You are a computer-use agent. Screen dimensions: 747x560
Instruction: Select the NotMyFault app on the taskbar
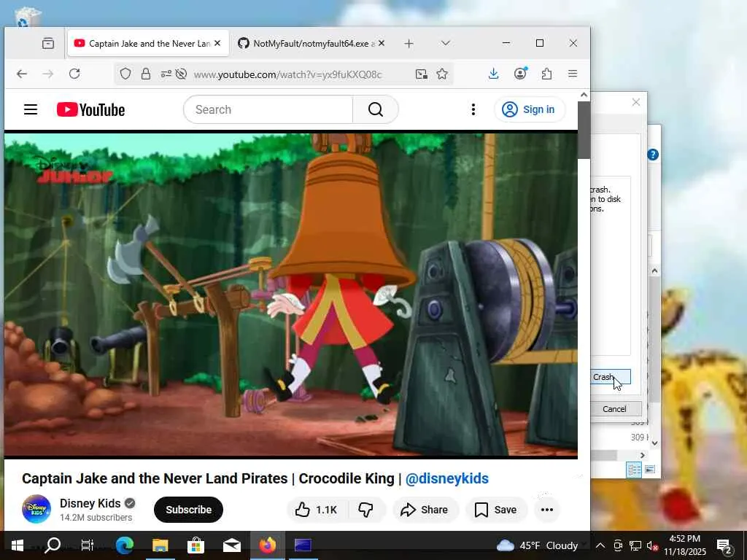point(303,545)
